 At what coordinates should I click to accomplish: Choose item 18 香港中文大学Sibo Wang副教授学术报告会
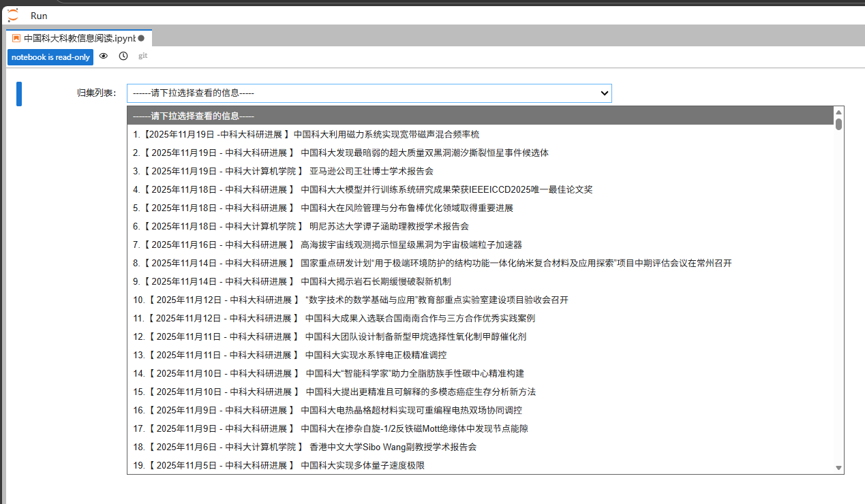tap(481, 447)
